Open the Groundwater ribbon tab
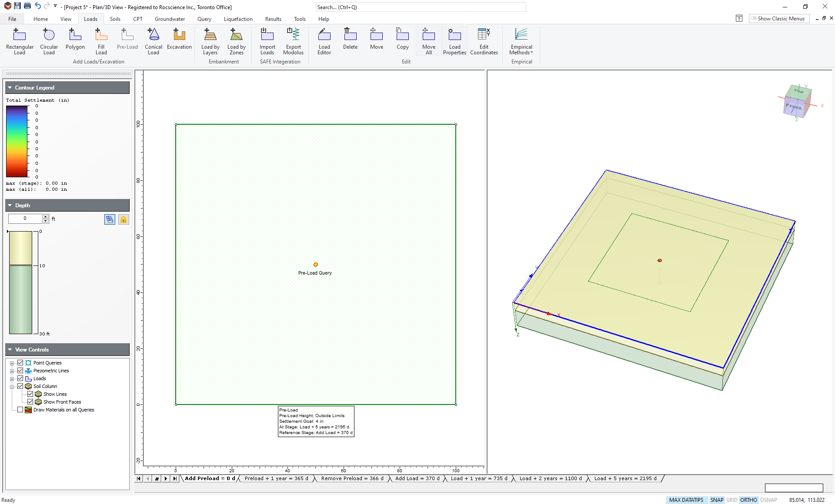Screen dimensions: 835x504 [170, 19]
